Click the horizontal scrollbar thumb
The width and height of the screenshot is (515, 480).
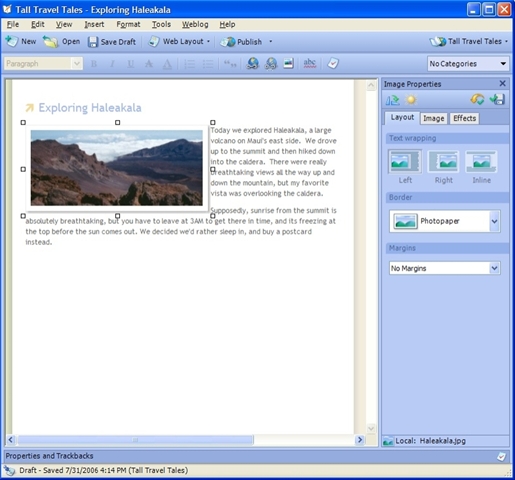(135, 440)
